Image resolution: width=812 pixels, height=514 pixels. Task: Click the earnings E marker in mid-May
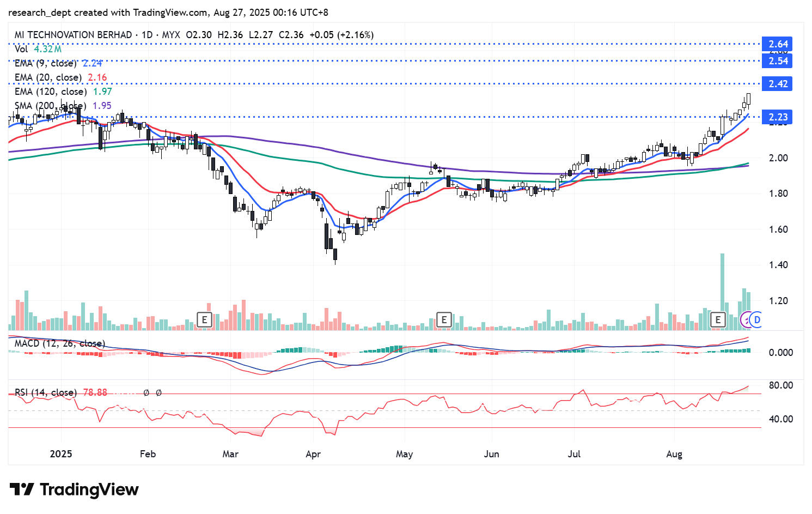[444, 320]
